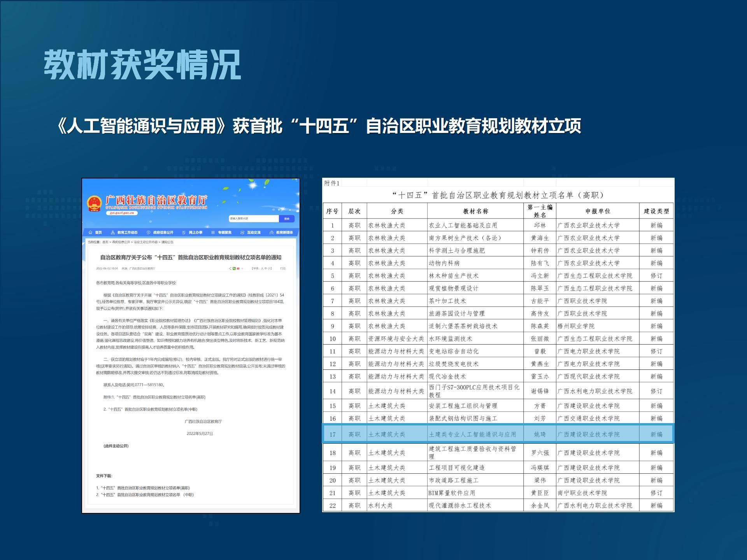The height and width of the screenshot is (560, 747).
Task: Open the 教育新媒体 menu tab
Action: pos(284,233)
